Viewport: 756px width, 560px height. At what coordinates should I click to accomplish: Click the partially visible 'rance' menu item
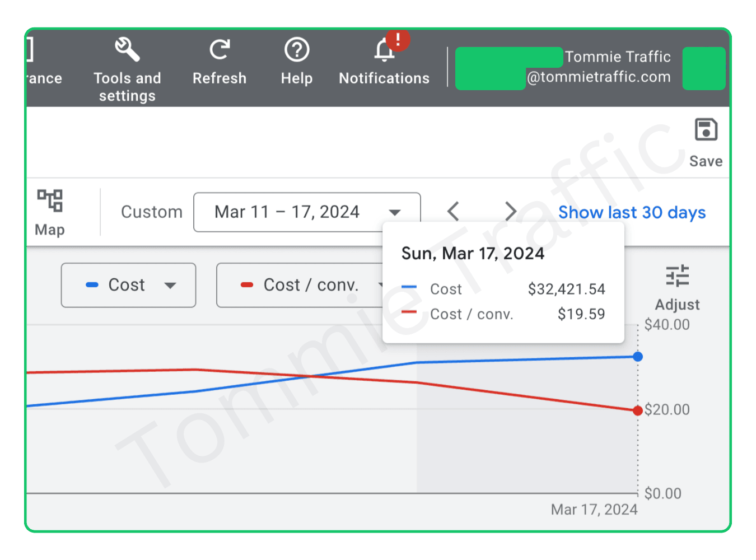[x=44, y=78]
